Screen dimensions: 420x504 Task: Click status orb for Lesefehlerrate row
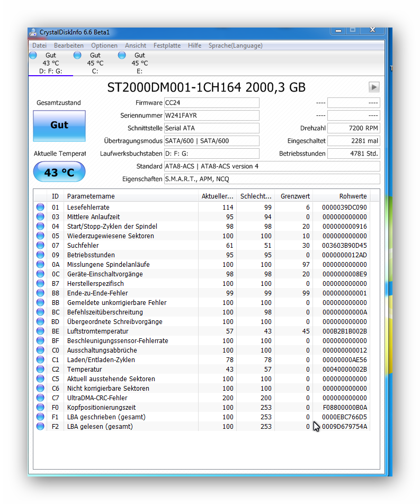[40, 208]
